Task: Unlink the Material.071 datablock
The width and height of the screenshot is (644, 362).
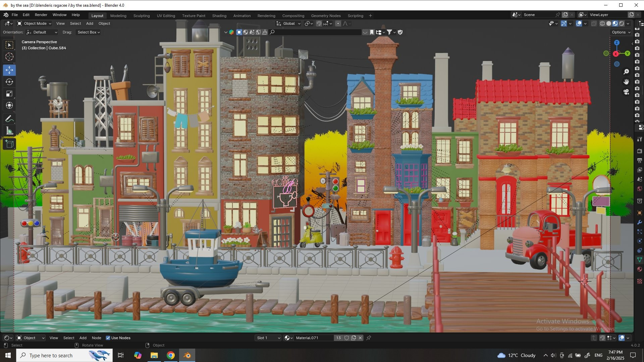Action: [360, 338]
